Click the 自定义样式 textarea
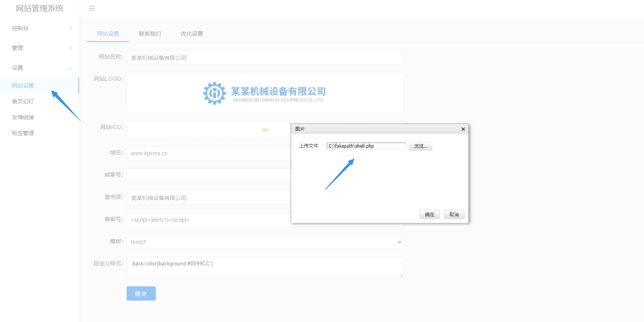 265,268
